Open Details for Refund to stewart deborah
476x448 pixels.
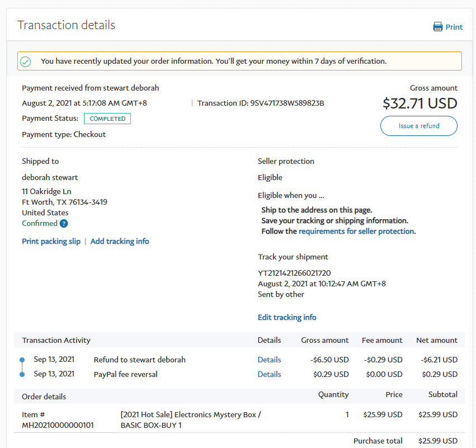point(269,360)
